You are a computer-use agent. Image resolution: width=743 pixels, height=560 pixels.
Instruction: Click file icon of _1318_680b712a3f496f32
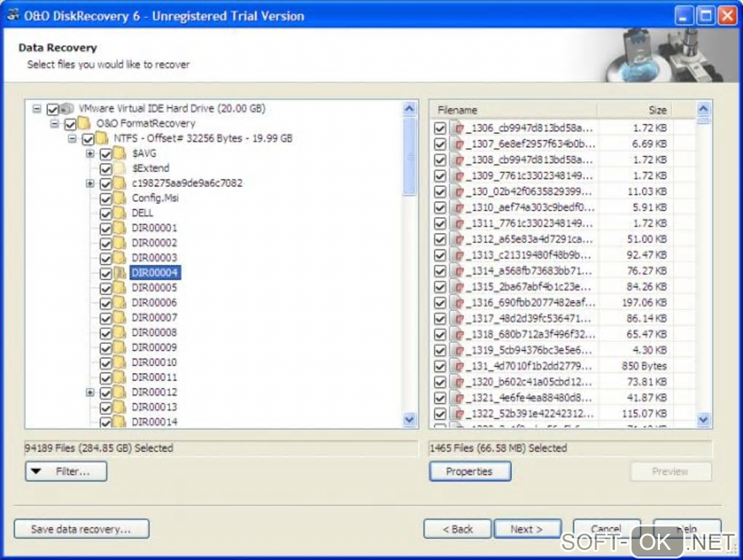(x=457, y=334)
